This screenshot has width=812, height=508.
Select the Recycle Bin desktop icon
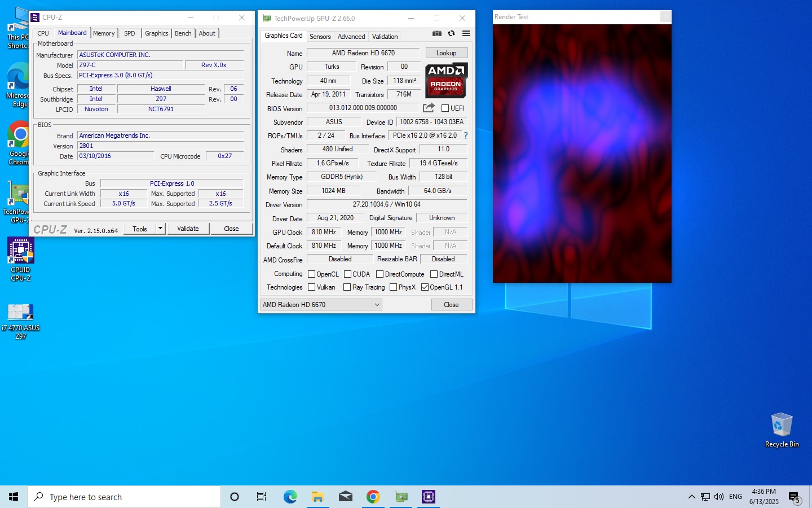(782, 430)
